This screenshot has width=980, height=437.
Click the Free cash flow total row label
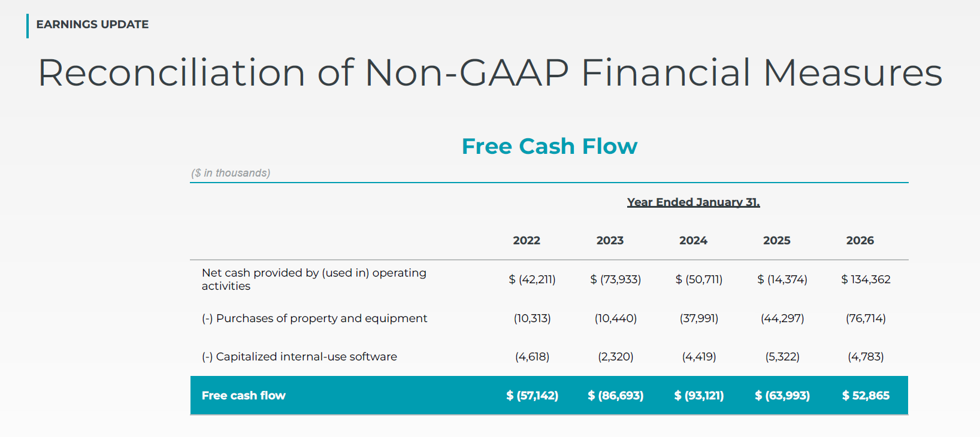243,395
